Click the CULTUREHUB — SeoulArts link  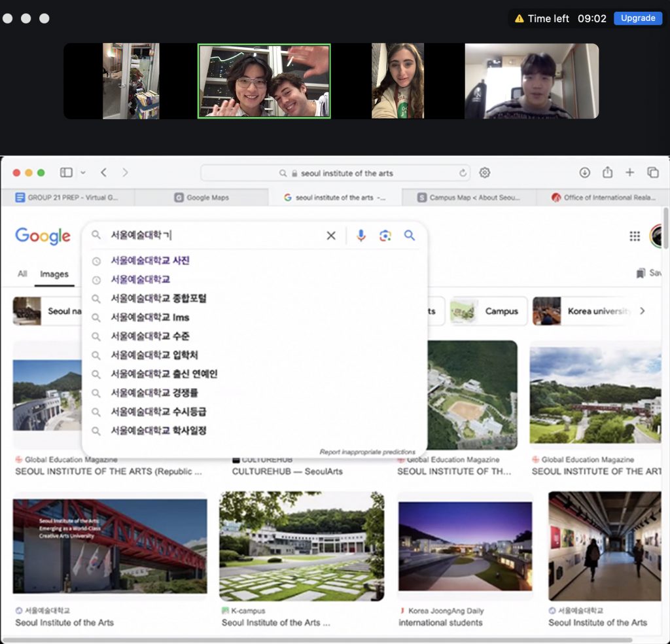(287, 471)
